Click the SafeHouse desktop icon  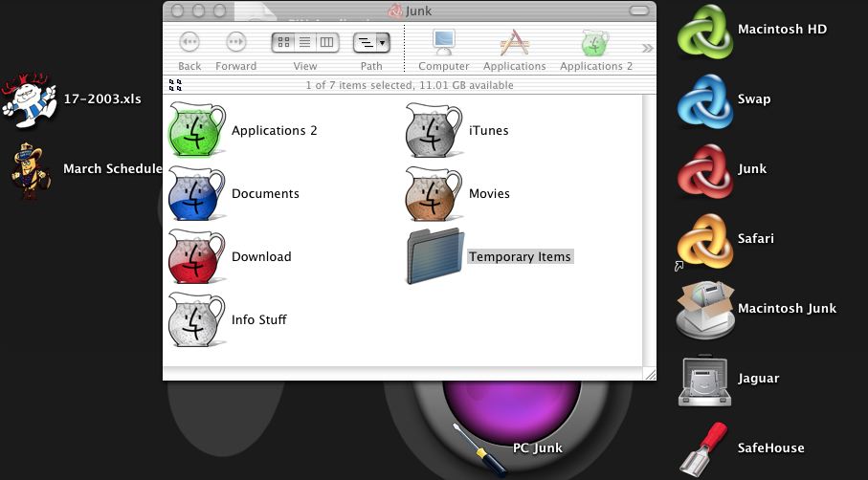pyautogui.click(x=703, y=449)
